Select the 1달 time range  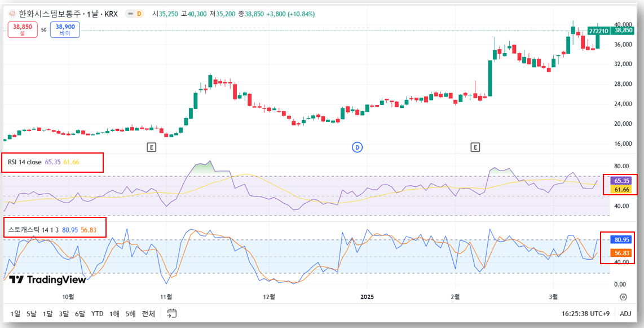(x=47, y=314)
